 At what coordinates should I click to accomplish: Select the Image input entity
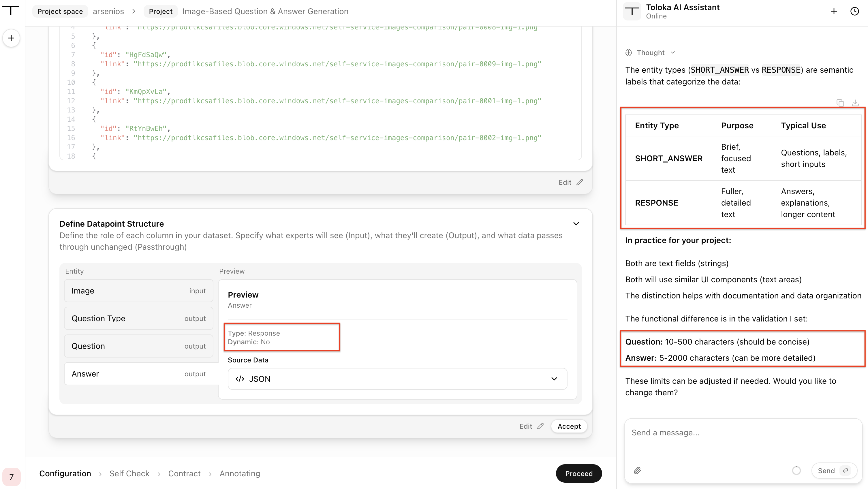click(x=138, y=291)
